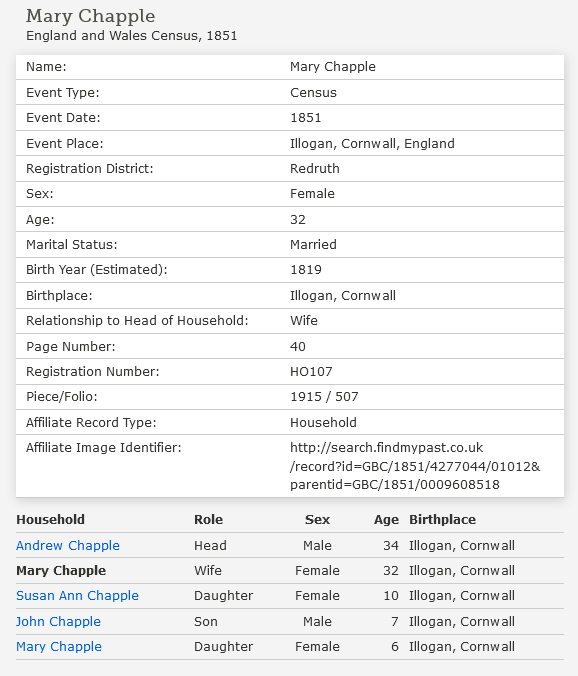578x676 pixels.
Task: Open Susan Ann Chapple record link
Action: tap(77, 595)
